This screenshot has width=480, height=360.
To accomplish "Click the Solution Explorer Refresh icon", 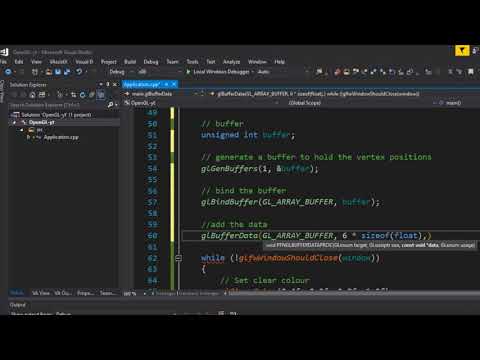I will (82, 95).
